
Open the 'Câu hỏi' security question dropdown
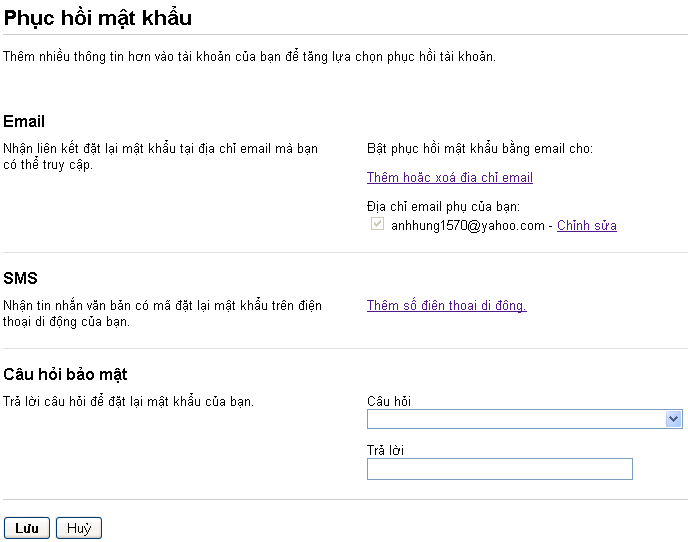click(x=525, y=419)
